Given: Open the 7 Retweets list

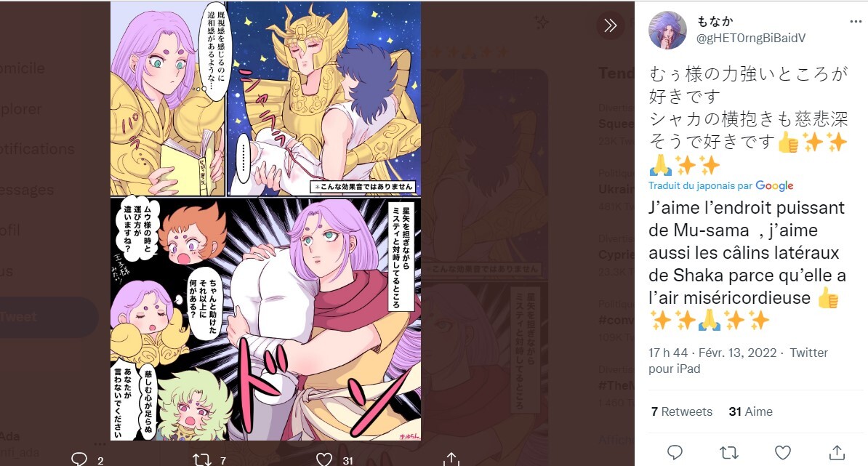Looking at the screenshot, I should (682, 411).
